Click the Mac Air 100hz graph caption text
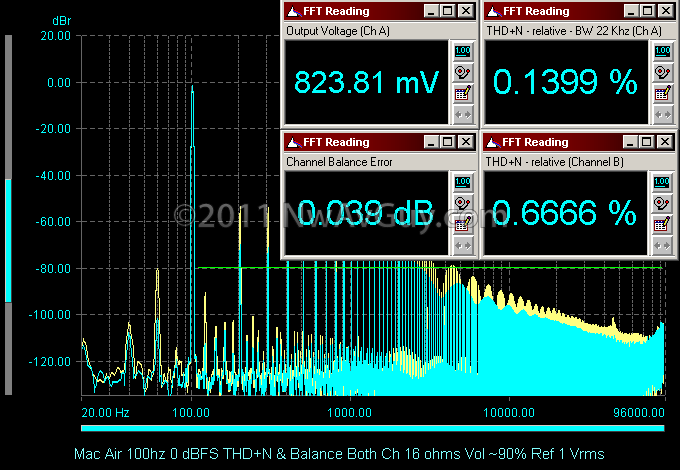Screen dimensions: 680x470 (339, 454)
